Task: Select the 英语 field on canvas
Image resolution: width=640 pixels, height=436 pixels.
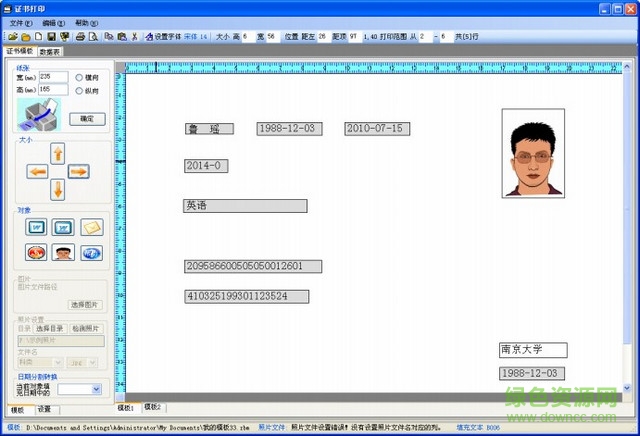Action: [x=245, y=206]
